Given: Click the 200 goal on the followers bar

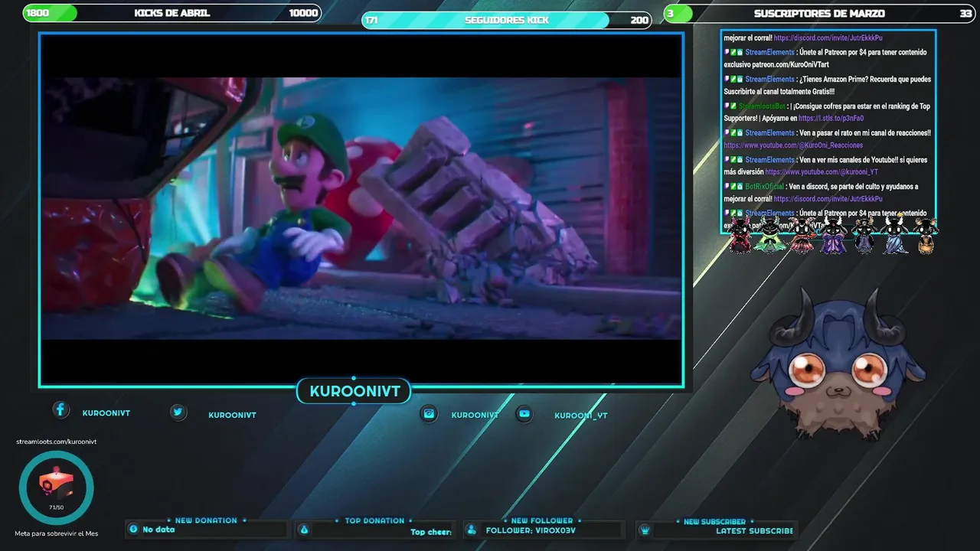Looking at the screenshot, I should click(639, 20).
